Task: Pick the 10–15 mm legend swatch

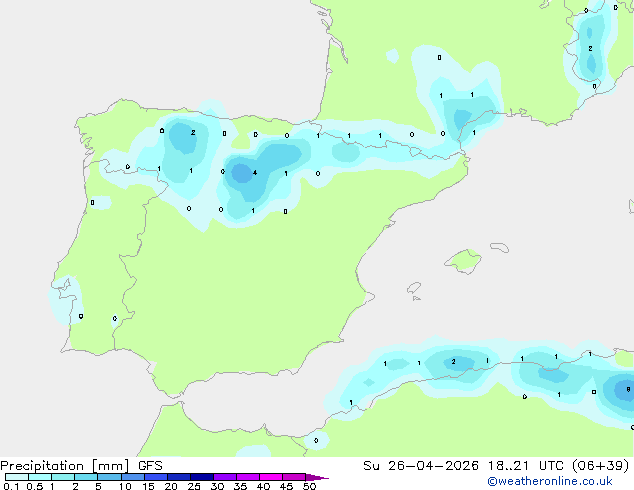Action: point(132,477)
